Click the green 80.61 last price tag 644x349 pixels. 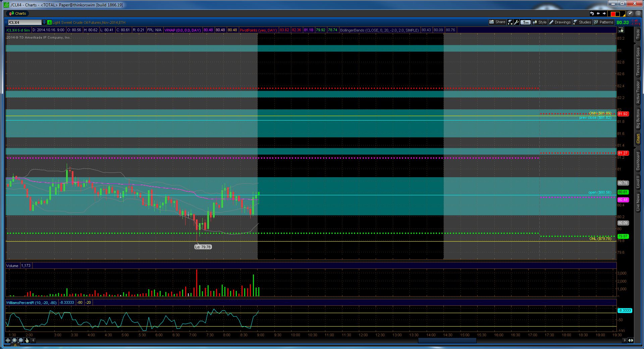[623, 192]
